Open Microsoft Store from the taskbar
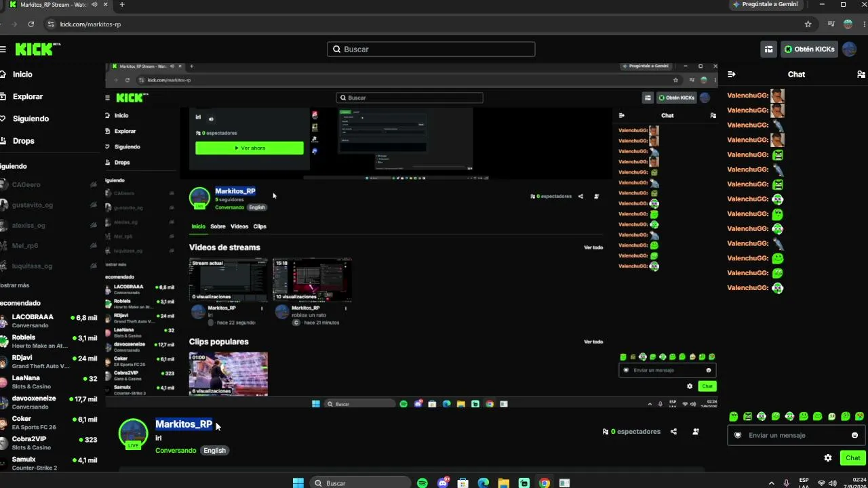The width and height of the screenshot is (868, 488). click(463, 483)
